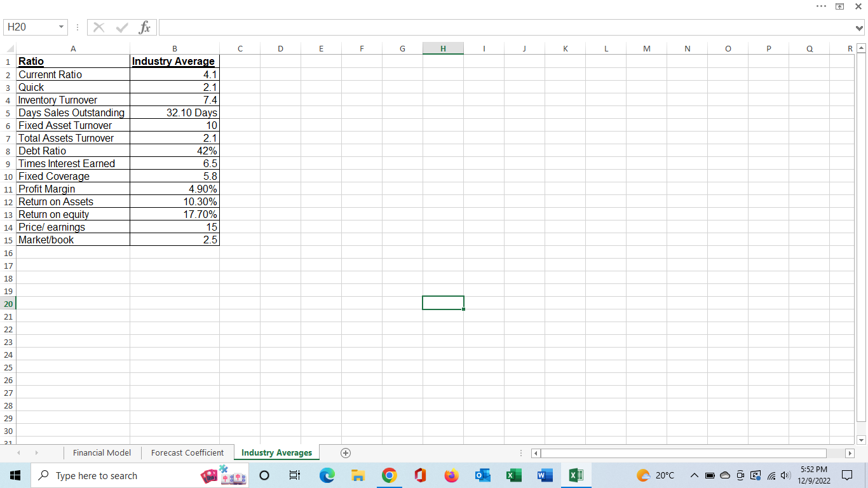Click the Wi-Fi network tray icon
868x488 pixels.
tap(770, 475)
